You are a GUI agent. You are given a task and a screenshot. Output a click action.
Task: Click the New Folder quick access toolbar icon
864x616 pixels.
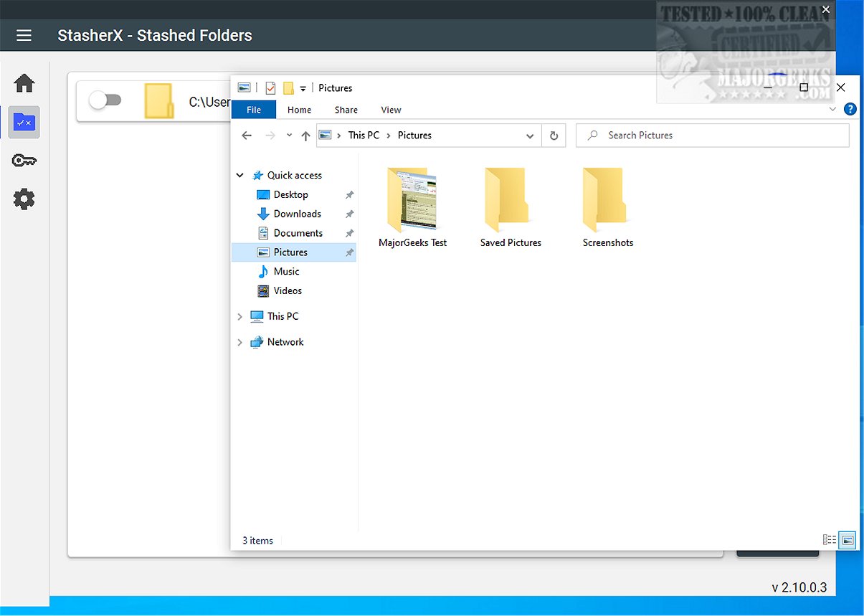coord(288,88)
